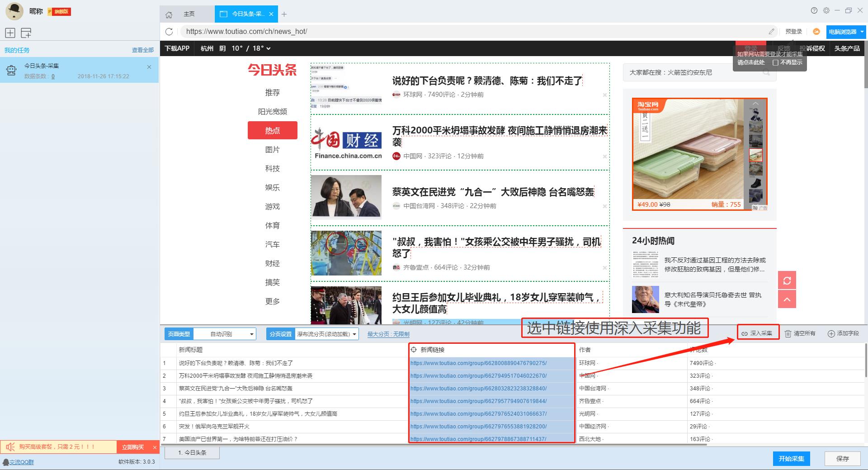The height and width of the screenshot is (470, 868).
Task: Click the 保存 button
Action: [842, 459]
